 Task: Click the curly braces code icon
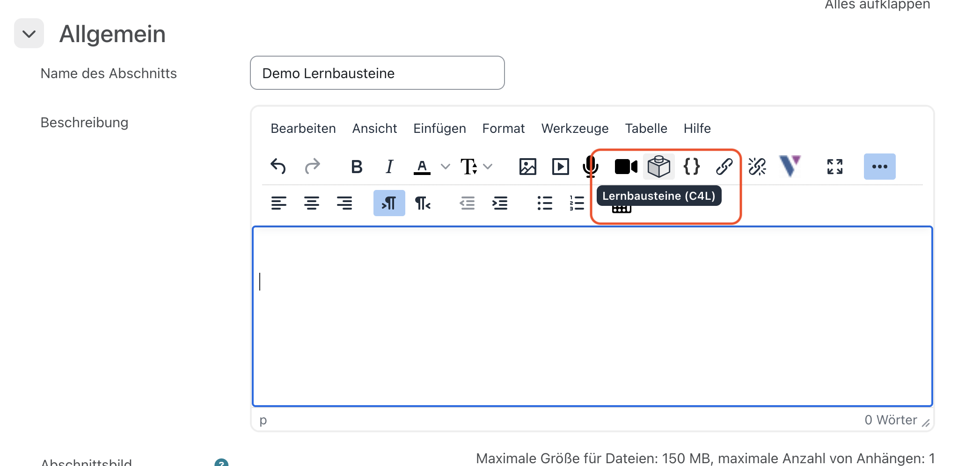point(691,167)
